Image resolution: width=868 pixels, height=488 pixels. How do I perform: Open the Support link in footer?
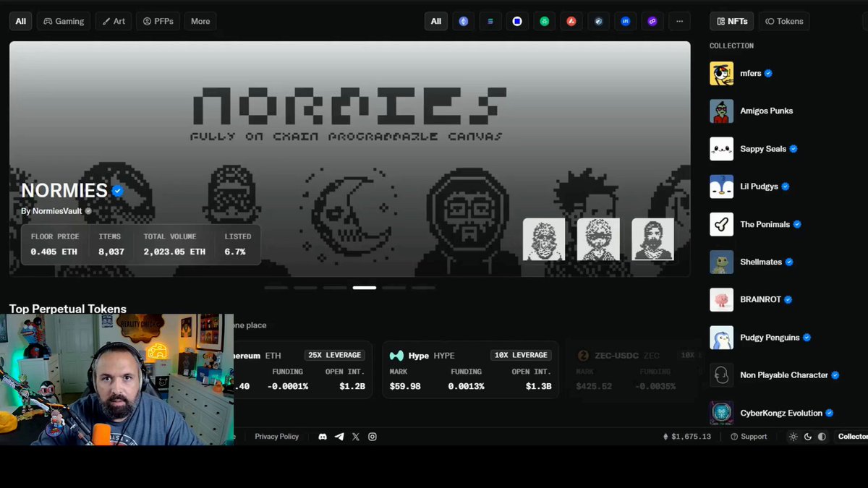749,437
